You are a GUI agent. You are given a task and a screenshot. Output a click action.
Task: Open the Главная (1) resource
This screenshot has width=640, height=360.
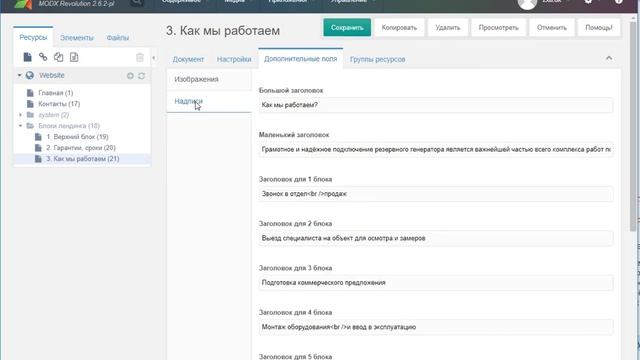point(56,93)
